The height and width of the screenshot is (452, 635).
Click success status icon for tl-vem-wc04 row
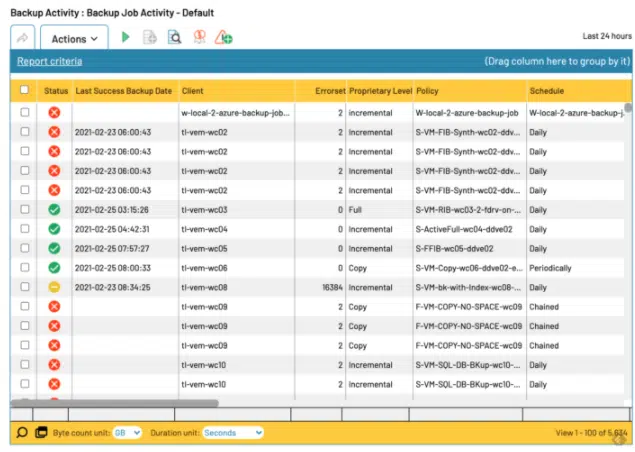pyautogui.click(x=54, y=229)
